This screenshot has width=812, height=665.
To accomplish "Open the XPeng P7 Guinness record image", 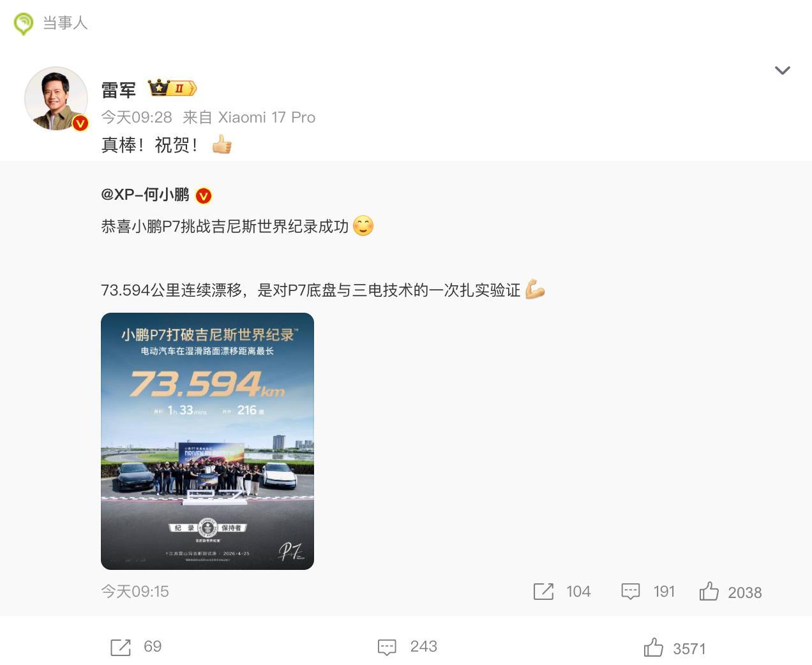I will pyautogui.click(x=207, y=441).
